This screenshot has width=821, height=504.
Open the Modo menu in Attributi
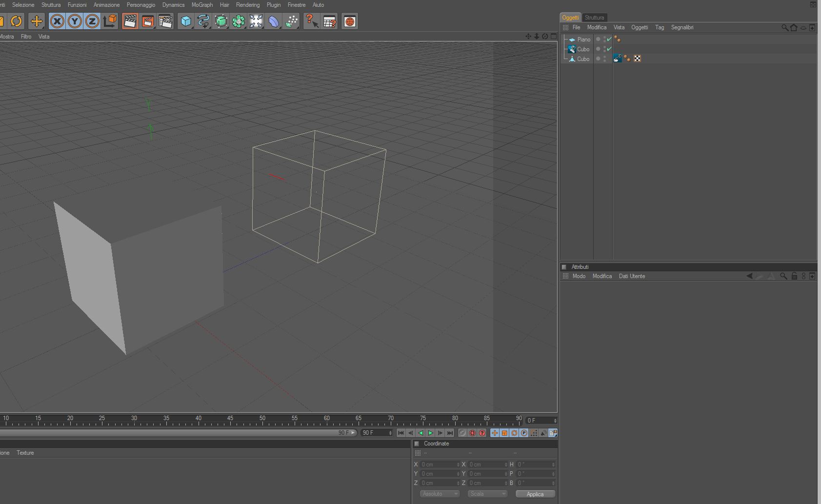(579, 276)
